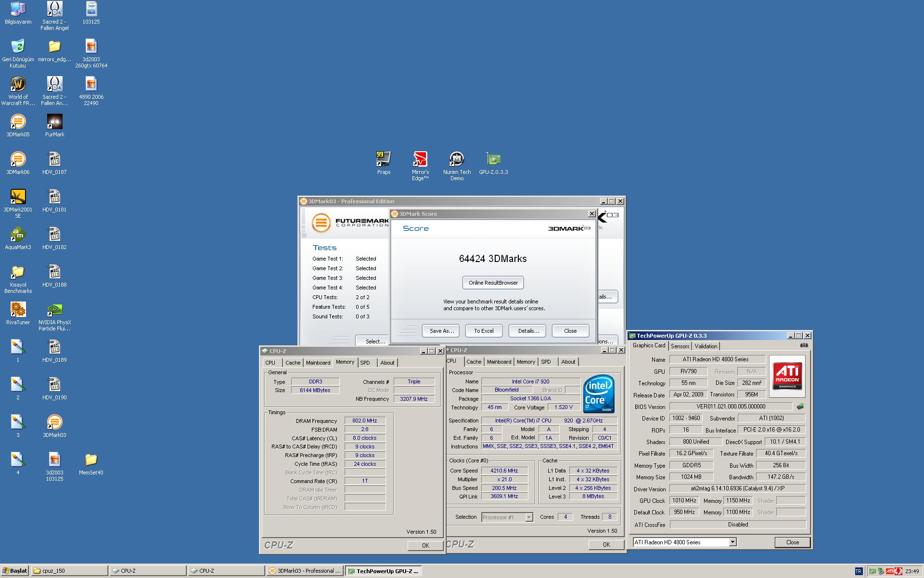Click Intel Core i7 920 name field
924x578 pixels.
[x=530, y=381]
